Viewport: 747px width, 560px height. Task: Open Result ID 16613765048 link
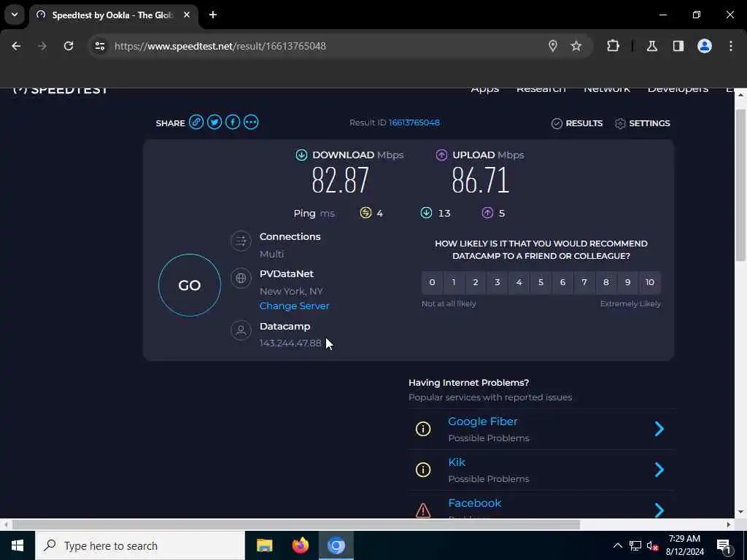pyautogui.click(x=414, y=122)
